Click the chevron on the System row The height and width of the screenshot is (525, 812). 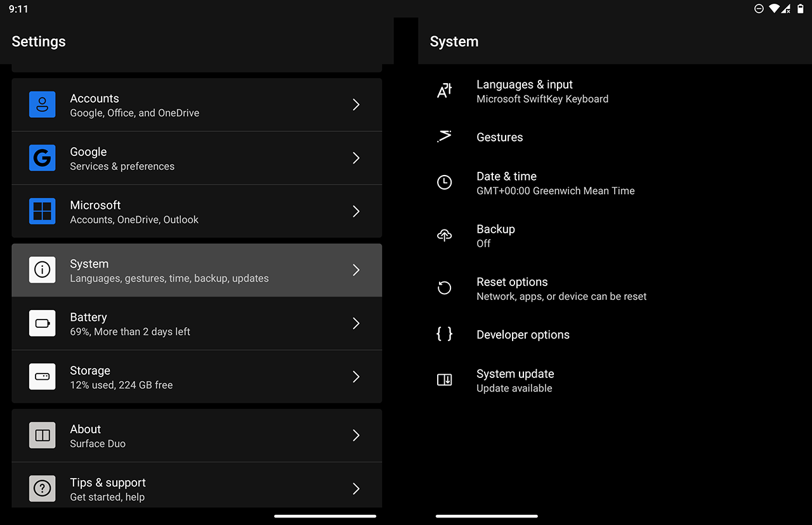click(x=356, y=270)
